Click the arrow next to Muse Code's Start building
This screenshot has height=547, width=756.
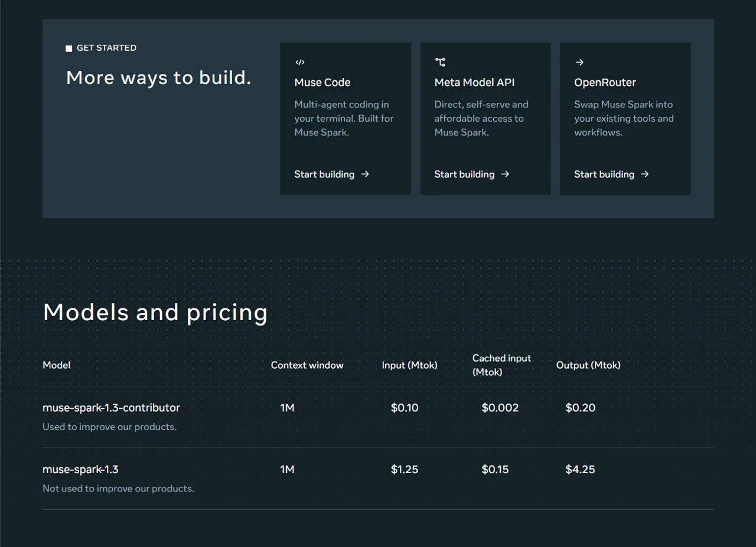pyautogui.click(x=365, y=174)
